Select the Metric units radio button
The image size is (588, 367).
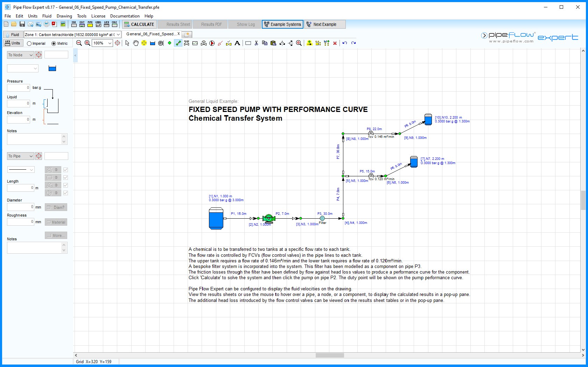point(54,43)
